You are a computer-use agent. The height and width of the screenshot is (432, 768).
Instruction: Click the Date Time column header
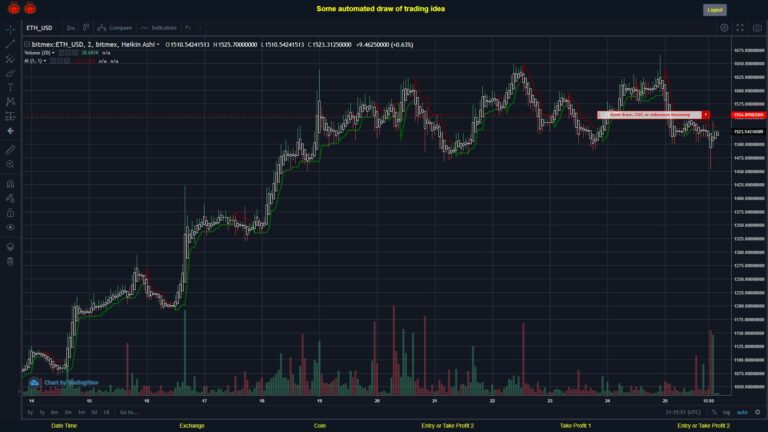click(64, 426)
